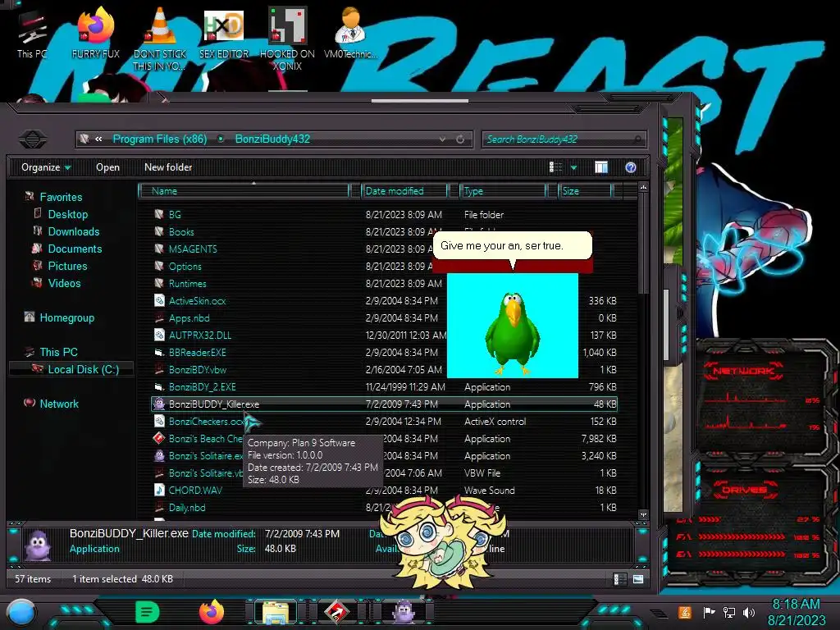Sort by Date modified column header
The width and height of the screenshot is (840, 630).
coord(404,190)
